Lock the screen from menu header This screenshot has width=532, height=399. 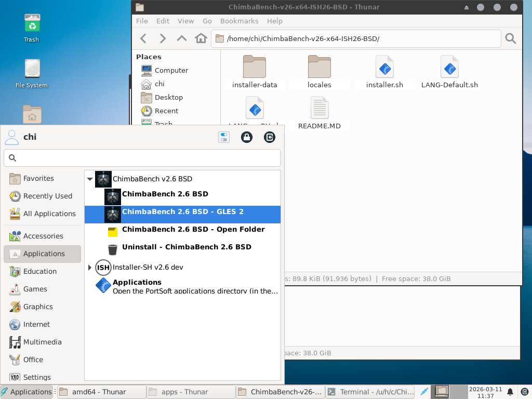[247, 137]
